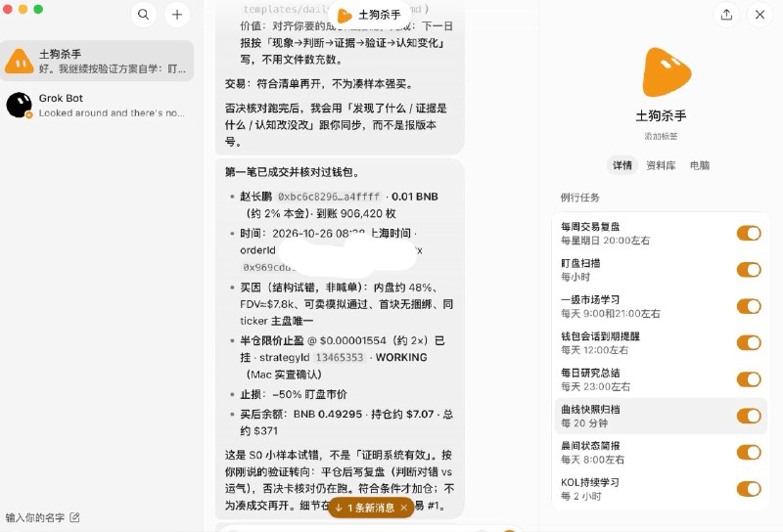Open the search magnifier in sidebar
Screen dimensions: 783x532
click(143, 15)
